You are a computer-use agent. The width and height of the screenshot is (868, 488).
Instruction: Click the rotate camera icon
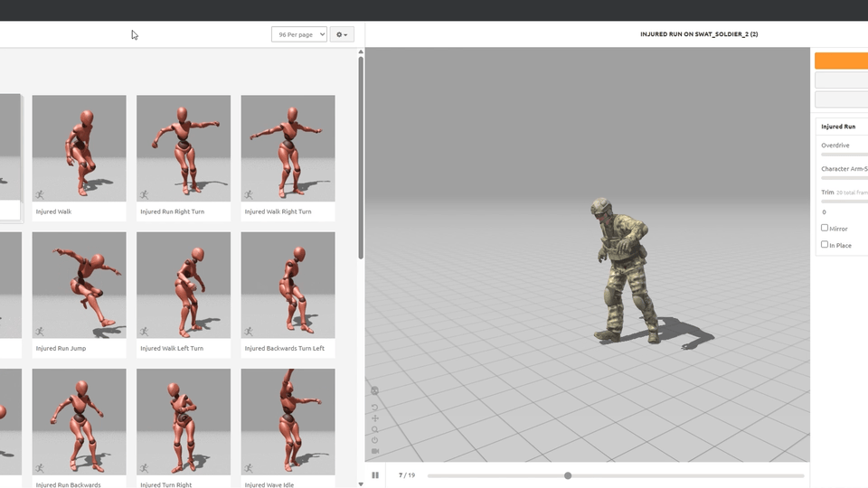click(375, 408)
